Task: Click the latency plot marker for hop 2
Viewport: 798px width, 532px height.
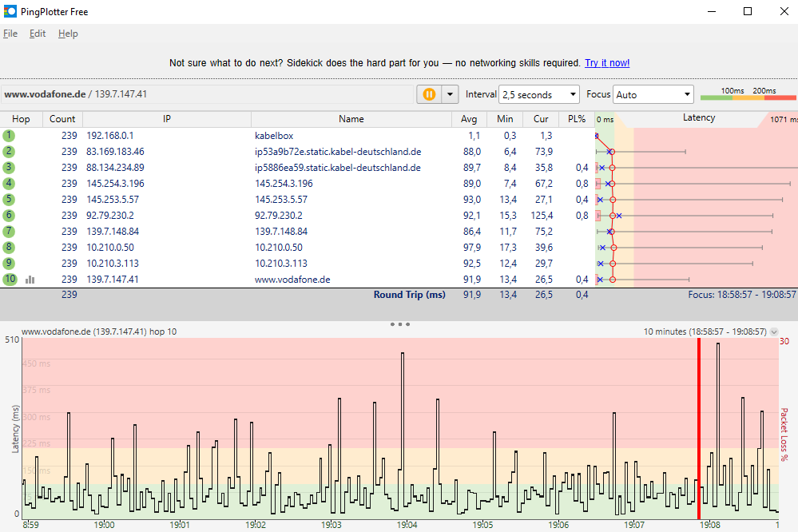Action: tap(612, 152)
